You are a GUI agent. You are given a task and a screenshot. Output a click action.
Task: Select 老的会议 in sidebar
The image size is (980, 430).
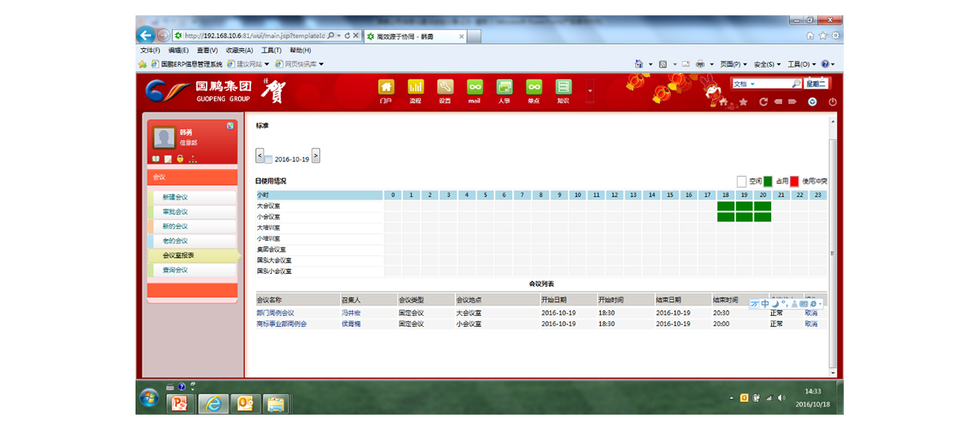click(x=192, y=241)
